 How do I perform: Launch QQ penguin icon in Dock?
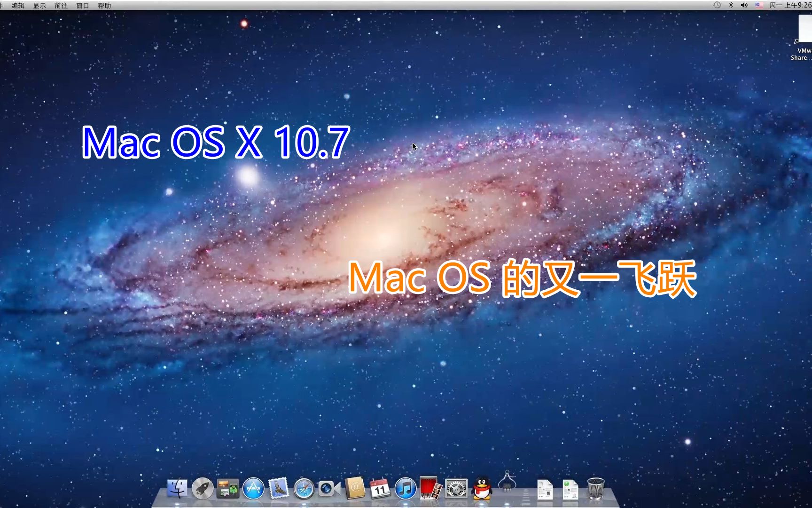pyautogui.click(x=482, y=489)
